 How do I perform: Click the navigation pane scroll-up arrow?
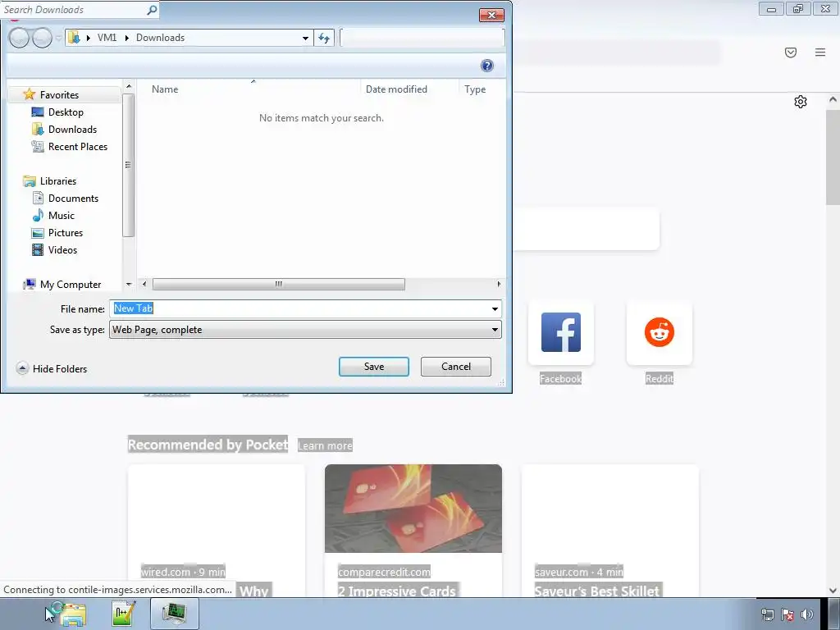[129, 86]
